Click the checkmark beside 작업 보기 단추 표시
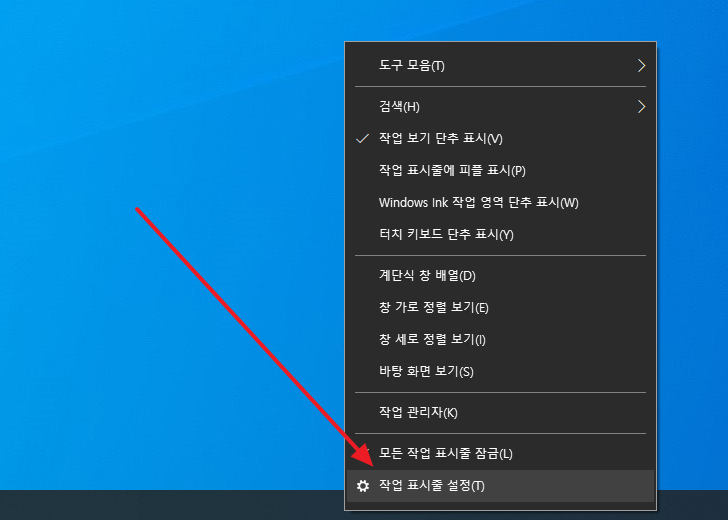 [363, 138]
